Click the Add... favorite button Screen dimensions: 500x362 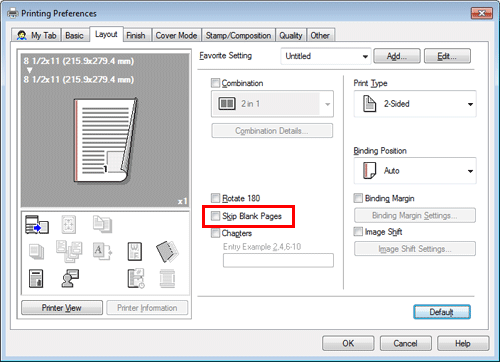(x=397, y=56)
